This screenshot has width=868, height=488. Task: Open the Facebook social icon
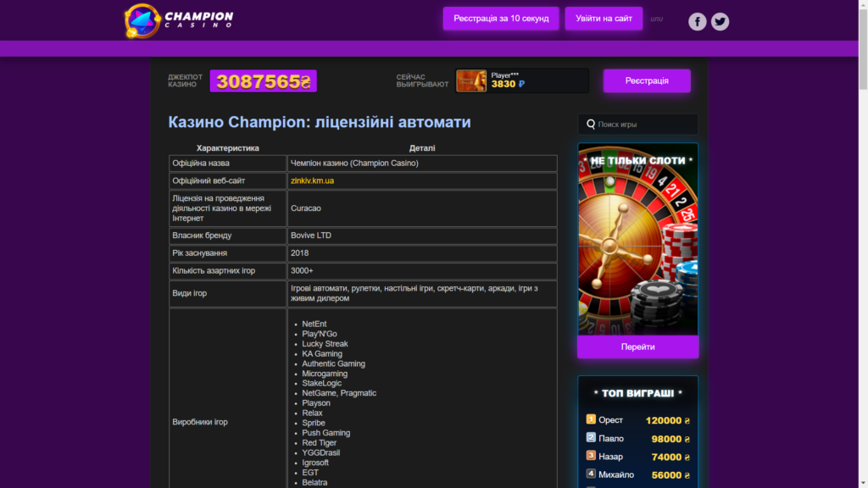point(697,21)
